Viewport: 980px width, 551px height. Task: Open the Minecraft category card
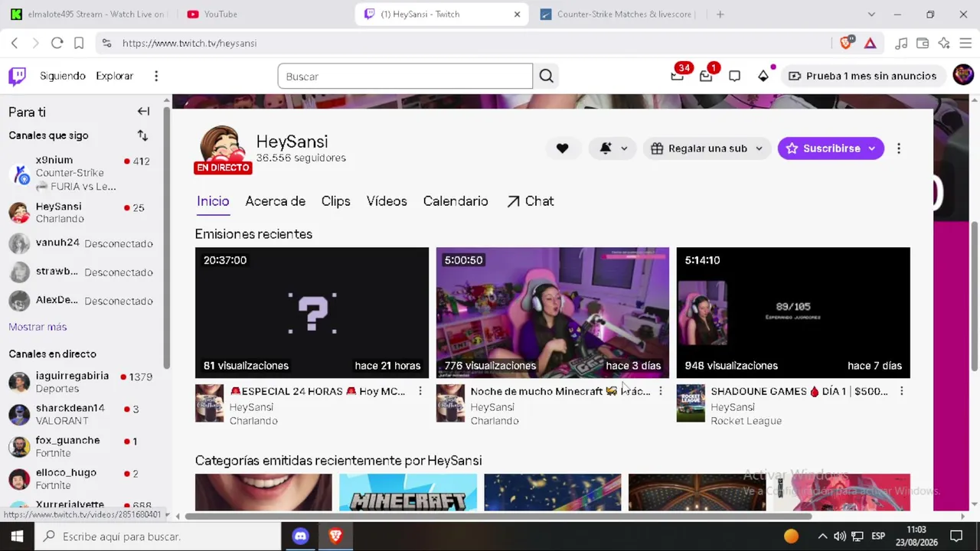coord(408,492)
